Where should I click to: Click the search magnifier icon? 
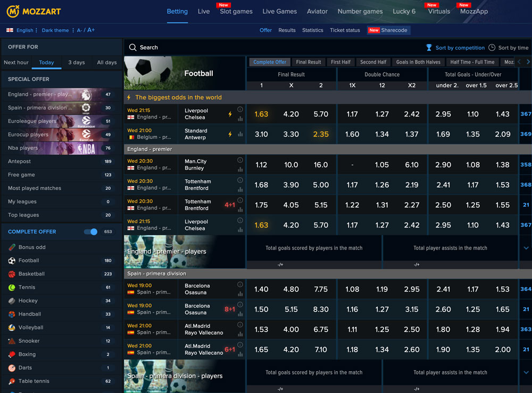(x=132, y=47)
